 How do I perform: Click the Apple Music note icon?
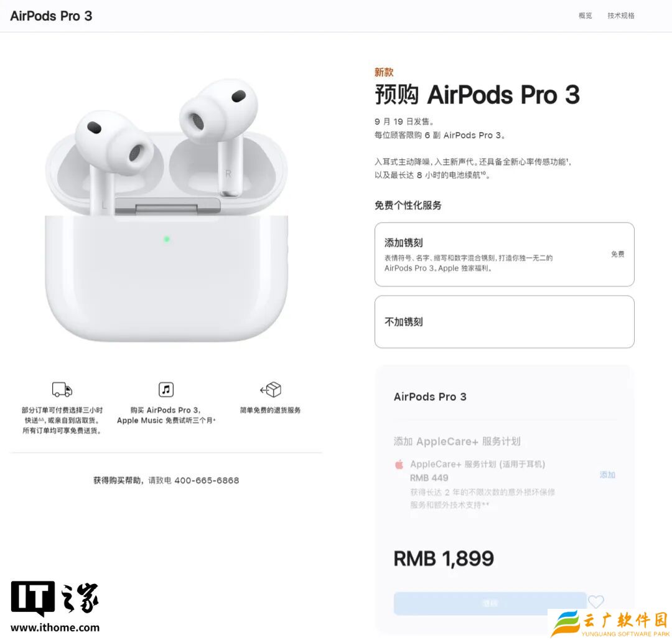pyautogui.click(x=166, y=390)
